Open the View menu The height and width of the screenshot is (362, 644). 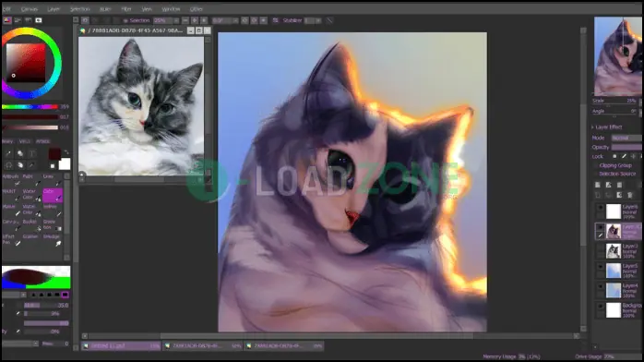click(x=147, y=8)
